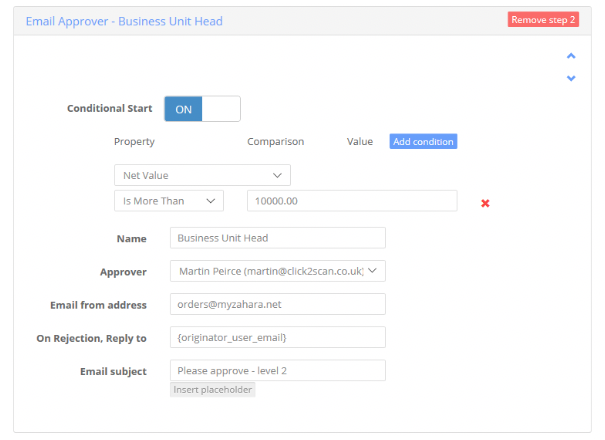The height and width of the screenshot is (440, 605).
Task: Delete the condition using the red X
Action: click(485, 203)
